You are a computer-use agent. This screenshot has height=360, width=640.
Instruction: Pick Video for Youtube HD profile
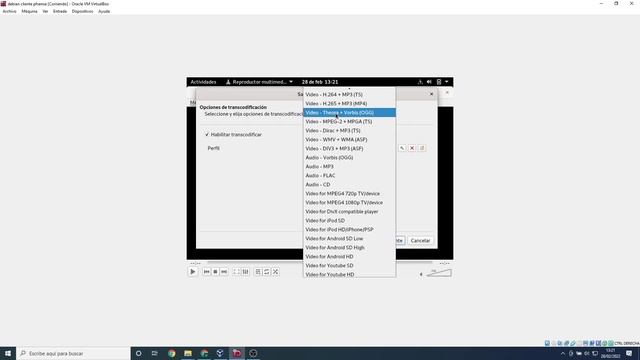pyautogui.click(x=349, y=274)
